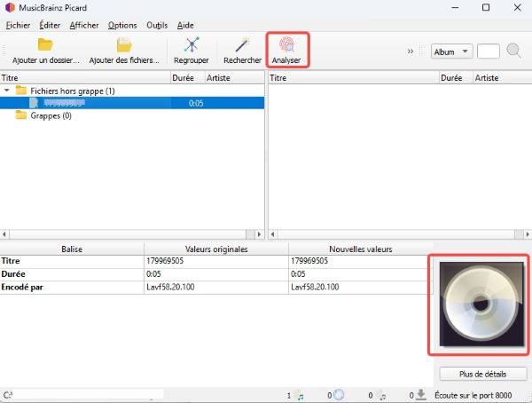Image resolution: width=532 pixels, height=403 pixels.
Task: Select the Grappes (0) folder
Action: 51,115
